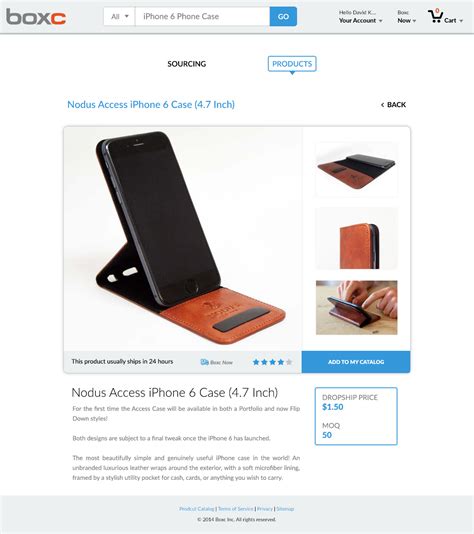474x534 pixels.
Task: Click the Boxc Now truck icon
Action: coord(204,362)
